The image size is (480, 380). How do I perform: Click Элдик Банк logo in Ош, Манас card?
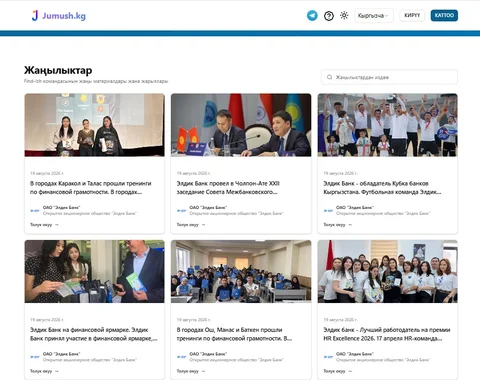point(182,357)
